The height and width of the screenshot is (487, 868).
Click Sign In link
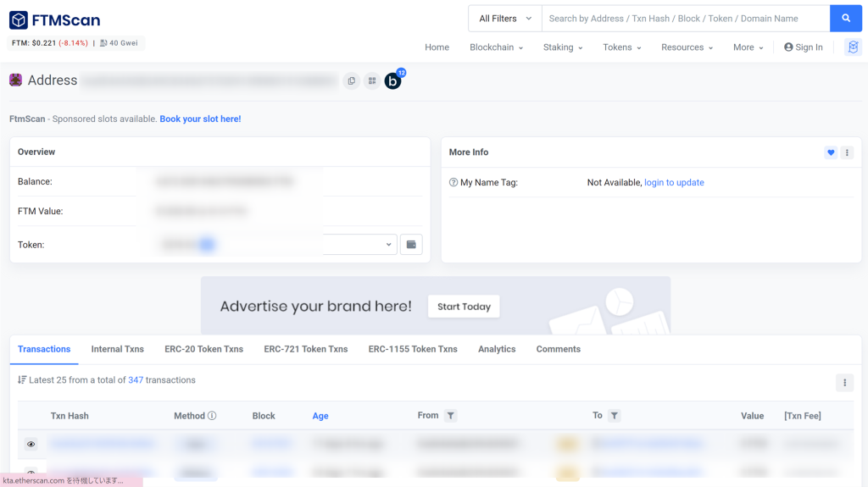(x=804, y=47)
